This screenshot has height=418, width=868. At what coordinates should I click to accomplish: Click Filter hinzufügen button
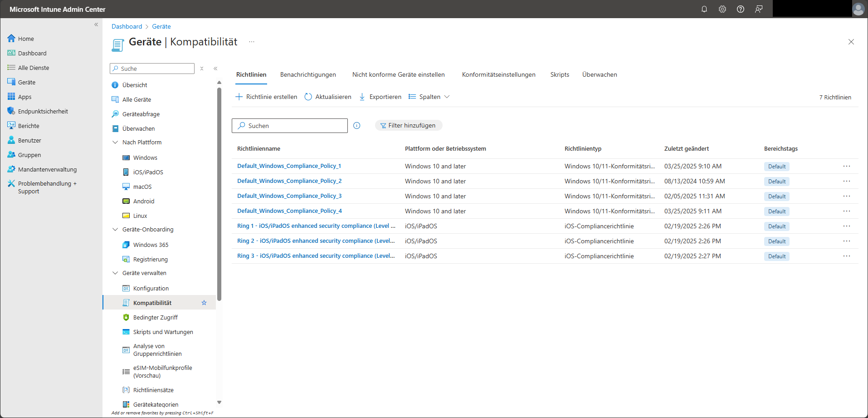pyautogui.click(x=408, y=125)
